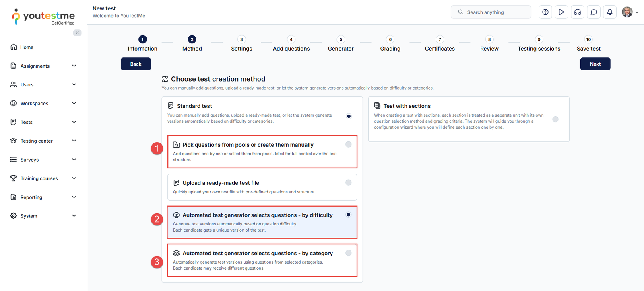Select Pick questions from pools radio button

[349, 144]
